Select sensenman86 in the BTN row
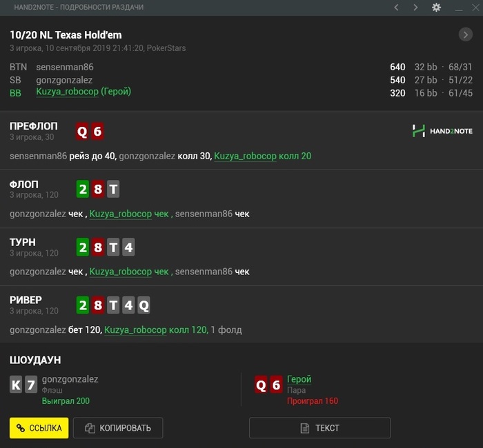The width and height of the screenshot is (483, 448). [65, 67]
